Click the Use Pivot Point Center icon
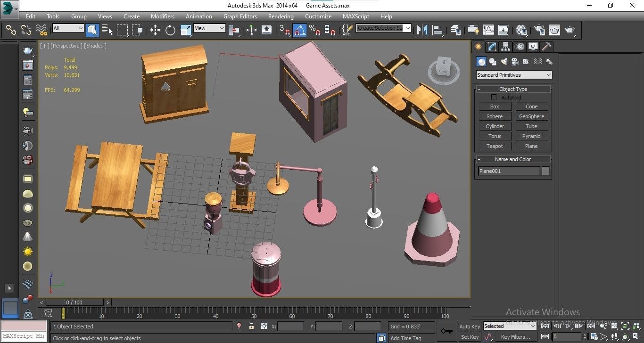 tap(234, 30)
